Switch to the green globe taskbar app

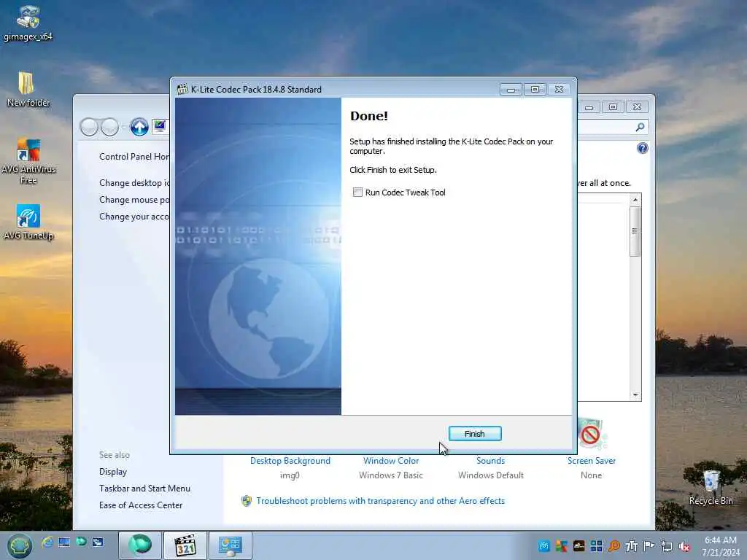tap(139, 545)
